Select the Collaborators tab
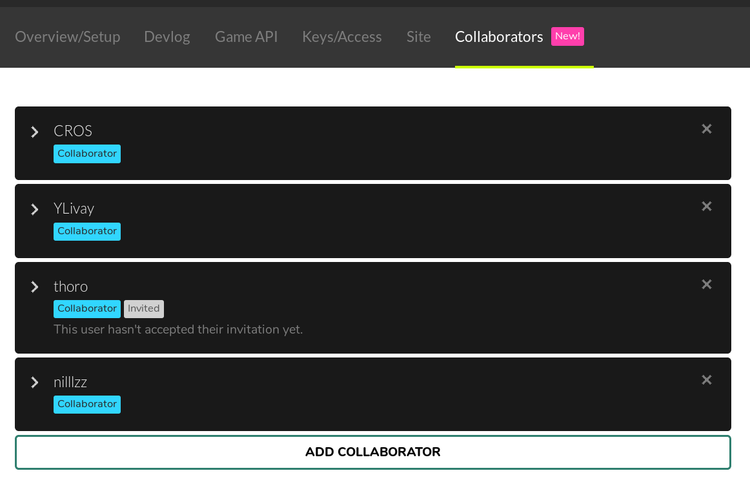This screenshot has width=750, height=493. [x=499, y=37]
